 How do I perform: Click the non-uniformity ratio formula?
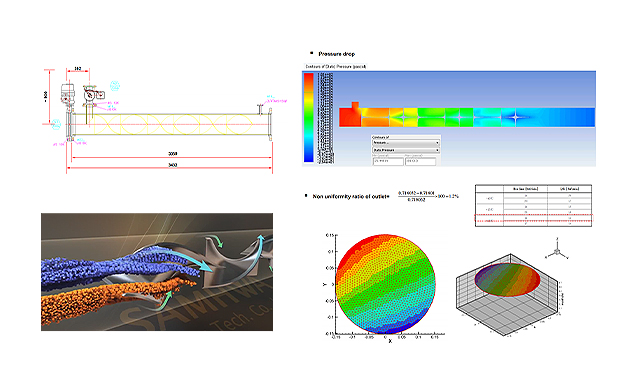[428, 196]
